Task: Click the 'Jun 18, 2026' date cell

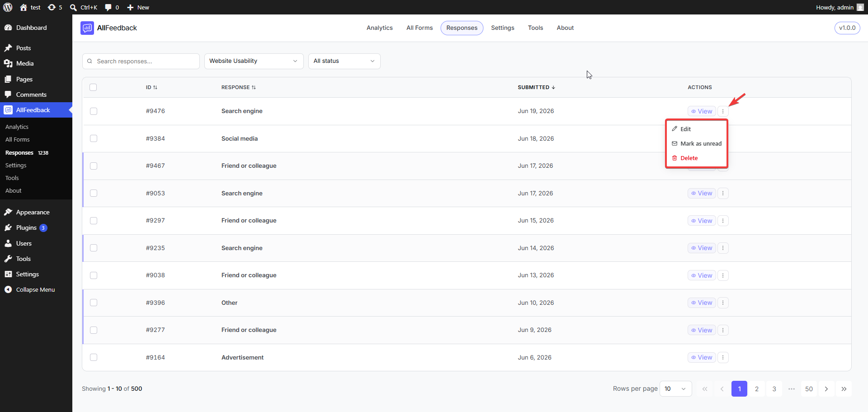Action: pos(536,138)
